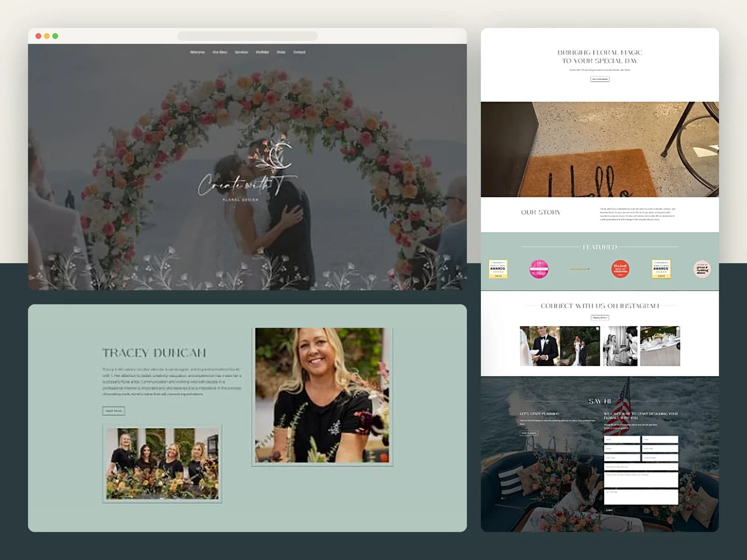
Task: Click the wedding details text area
Action: pos(641,480)
